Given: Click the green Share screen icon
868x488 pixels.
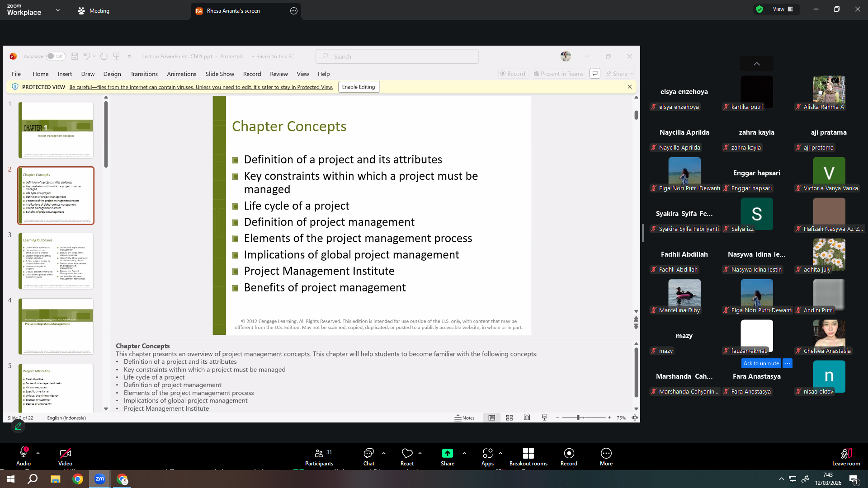Looking at the screenshot, I should pos(447,453).
